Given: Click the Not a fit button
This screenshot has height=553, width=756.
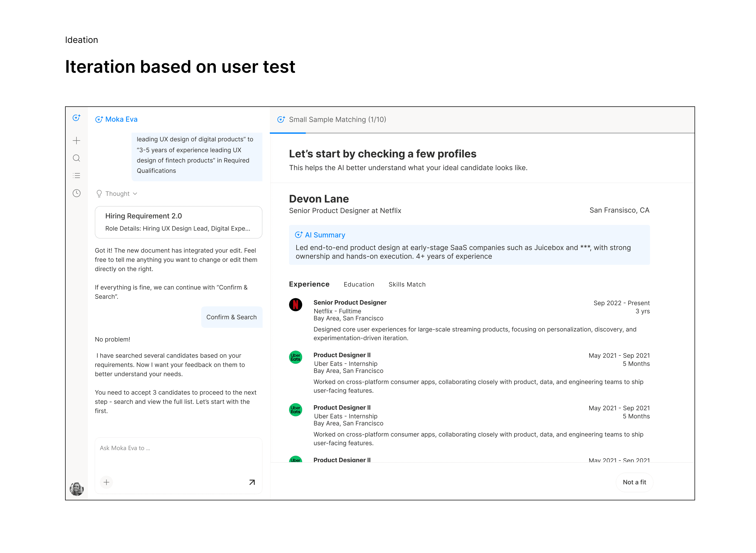Looking at the screenshot, I should click(x=634, y=482).
